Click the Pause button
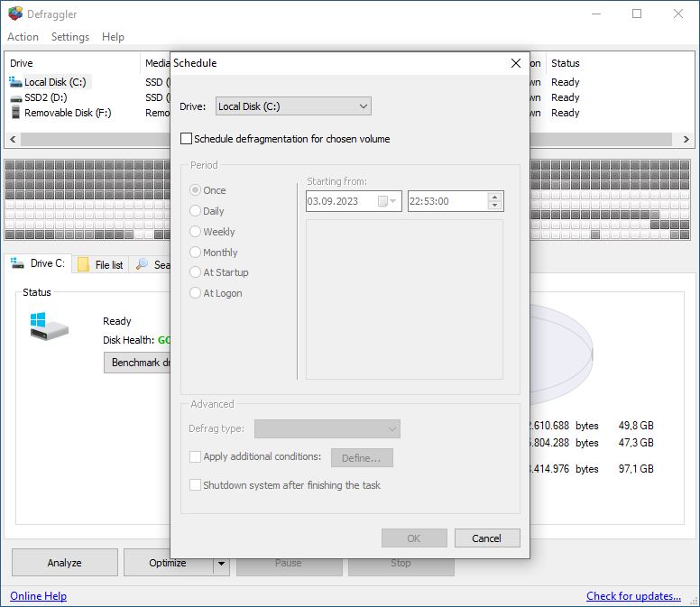This screenshot has width=700, height=607. pos(290,563)
